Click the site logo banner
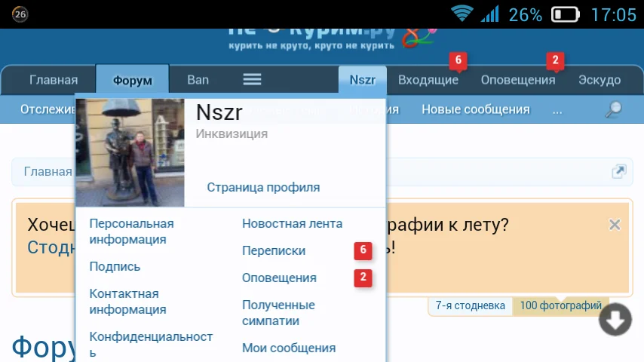Viewport: 644px width, 362px height. pos(331,39)
